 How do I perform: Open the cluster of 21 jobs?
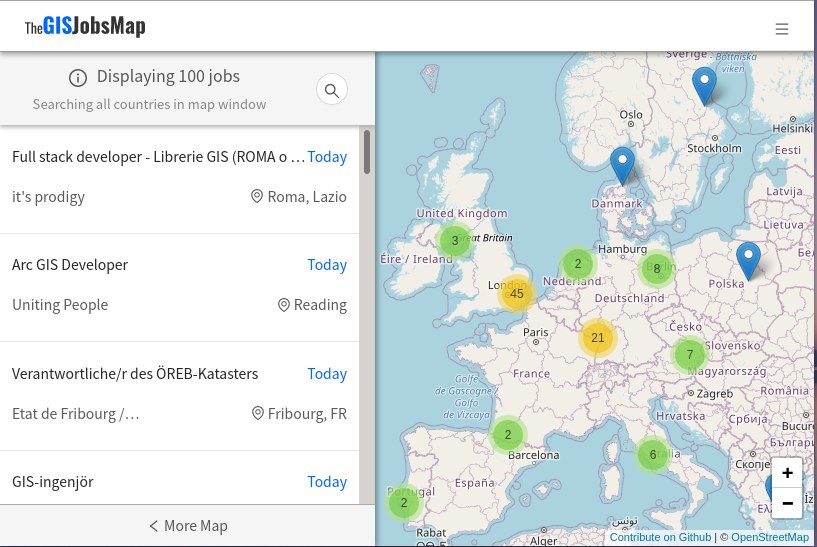598,338
